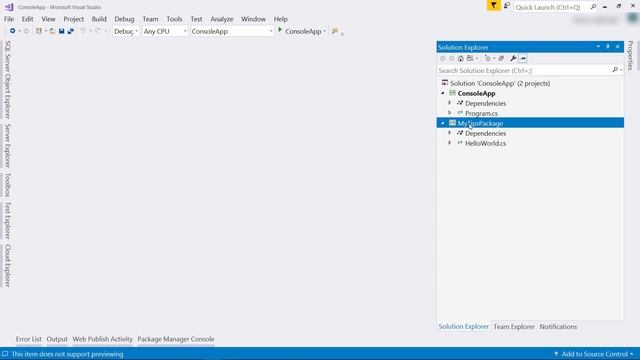Click the Send Feedback icon
640x360 pixels.
[x=507, y=6]
